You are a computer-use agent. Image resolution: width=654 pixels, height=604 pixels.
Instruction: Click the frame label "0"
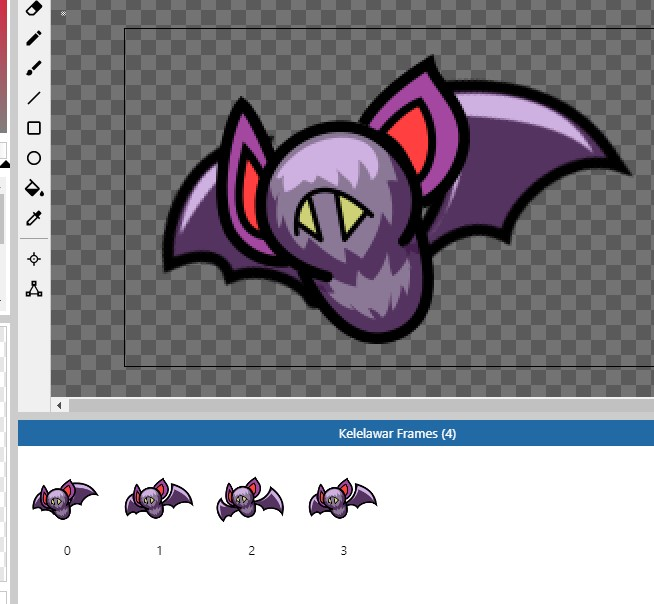pos(67,551)
